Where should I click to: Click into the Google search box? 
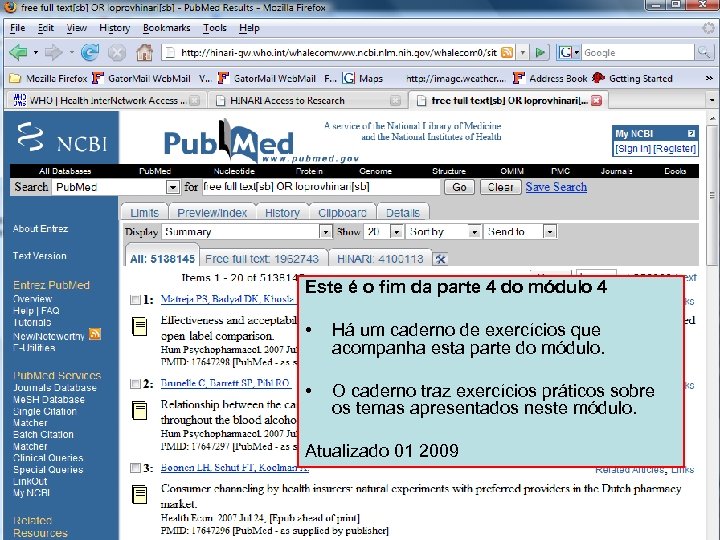click(638, 53)
